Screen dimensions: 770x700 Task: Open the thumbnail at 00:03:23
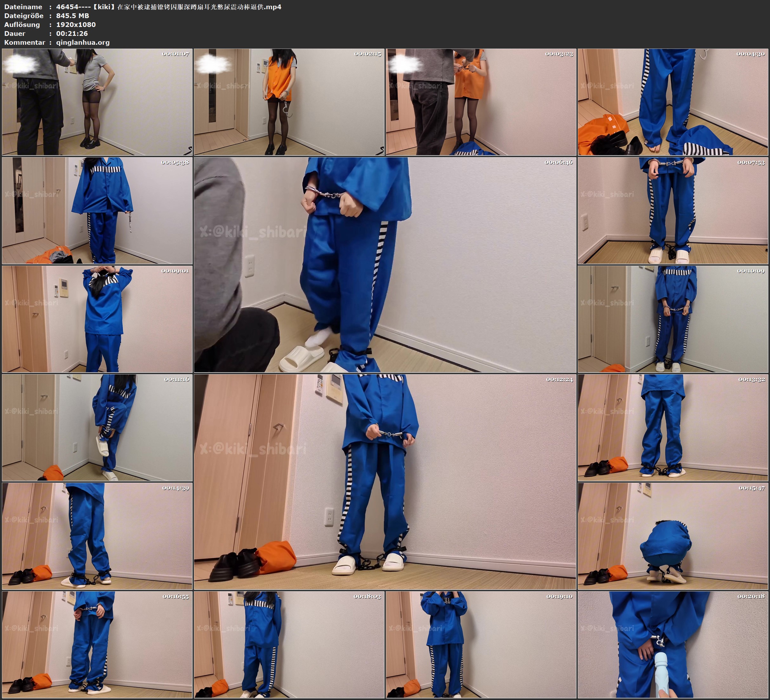click(x=481, y=102)
